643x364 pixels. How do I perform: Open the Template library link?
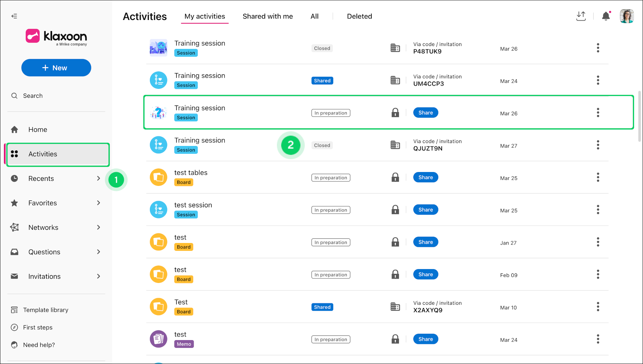coord(46,310)
